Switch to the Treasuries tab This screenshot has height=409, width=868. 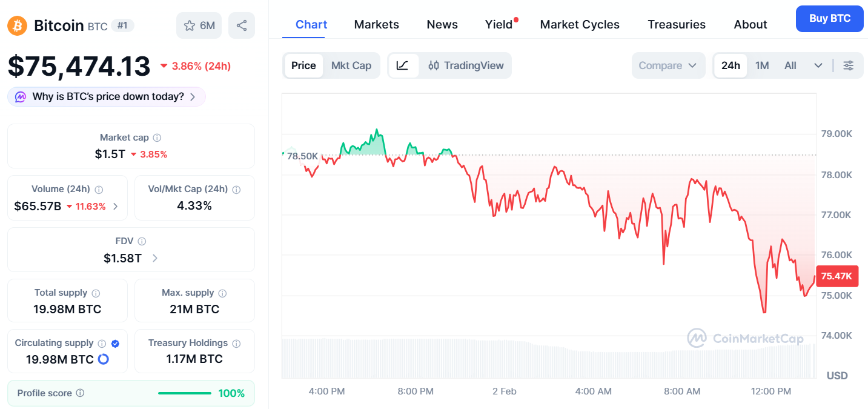[x=676, y=24]
